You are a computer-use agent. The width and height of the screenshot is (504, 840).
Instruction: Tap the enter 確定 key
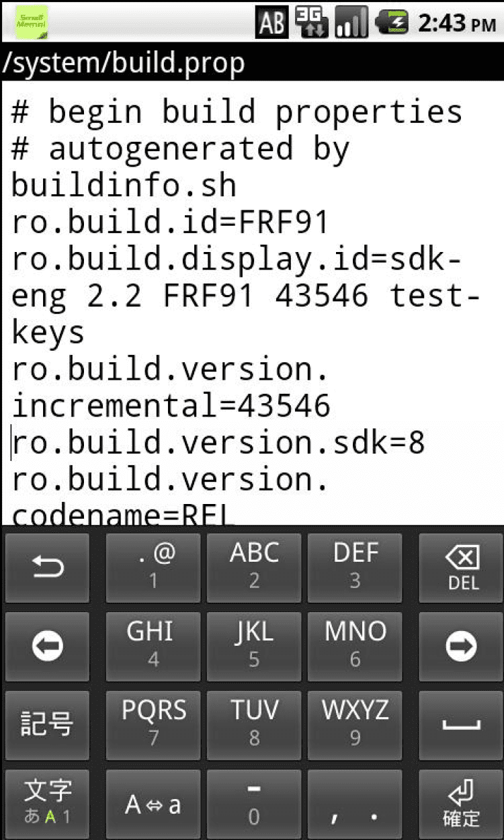pos(463,804)
